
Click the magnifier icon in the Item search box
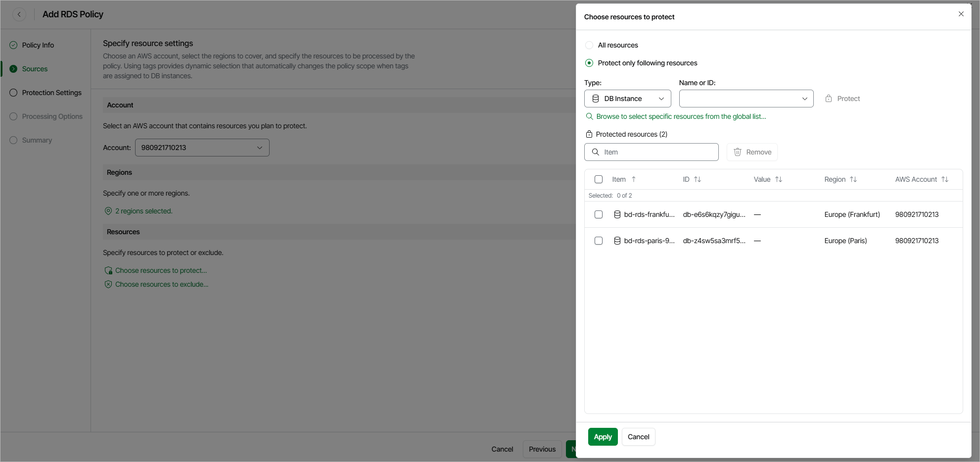coord(596,152)
